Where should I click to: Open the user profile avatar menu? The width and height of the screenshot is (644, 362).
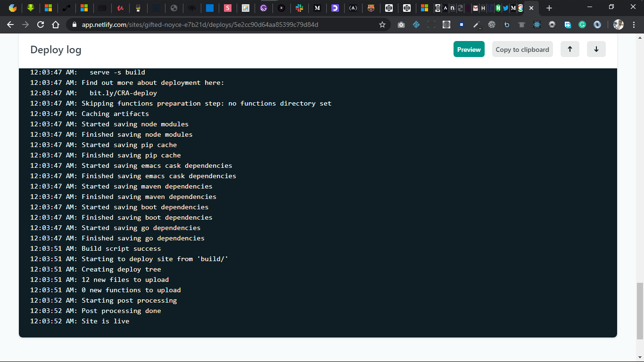(x=618, y=25)
